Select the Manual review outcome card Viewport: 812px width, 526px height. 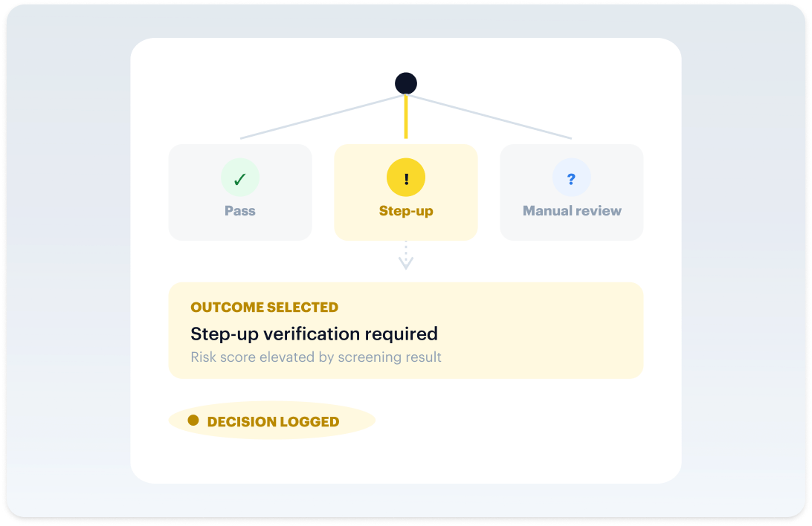coord(572,192)
